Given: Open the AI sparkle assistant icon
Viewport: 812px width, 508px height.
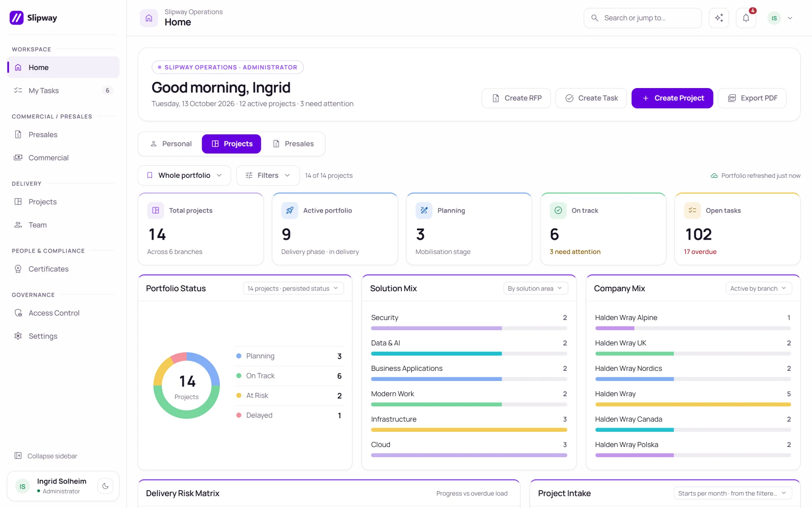Looking at the screenshot, I should [x=719, y=18].
